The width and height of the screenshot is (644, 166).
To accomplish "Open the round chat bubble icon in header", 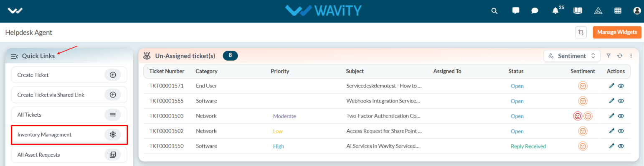I will coord(535,11).
